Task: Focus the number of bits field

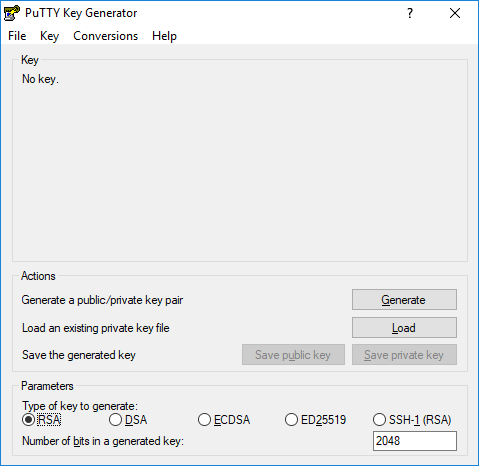Action: [415, 441]
